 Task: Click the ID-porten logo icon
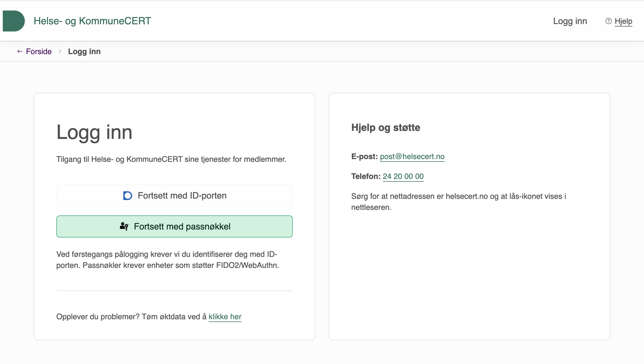point(127,196)
